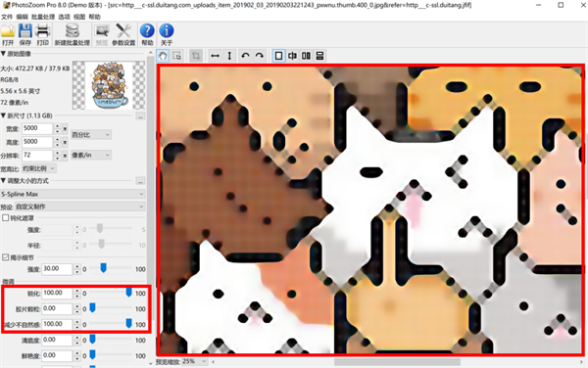The width and height of the screenshot is (588, 368).
Task: Switch to single preview window layout
Action: (278, 56)
